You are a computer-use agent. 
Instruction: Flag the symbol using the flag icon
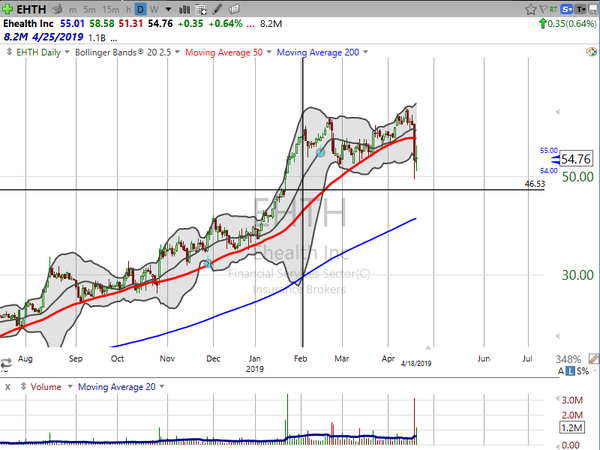point(543,9)
